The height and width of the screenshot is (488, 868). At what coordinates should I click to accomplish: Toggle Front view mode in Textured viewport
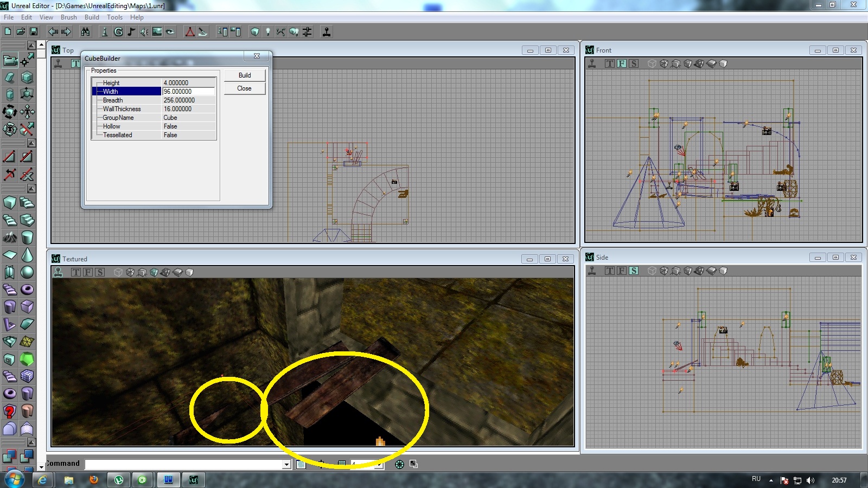pyautogui.click(x=88, y=272)
